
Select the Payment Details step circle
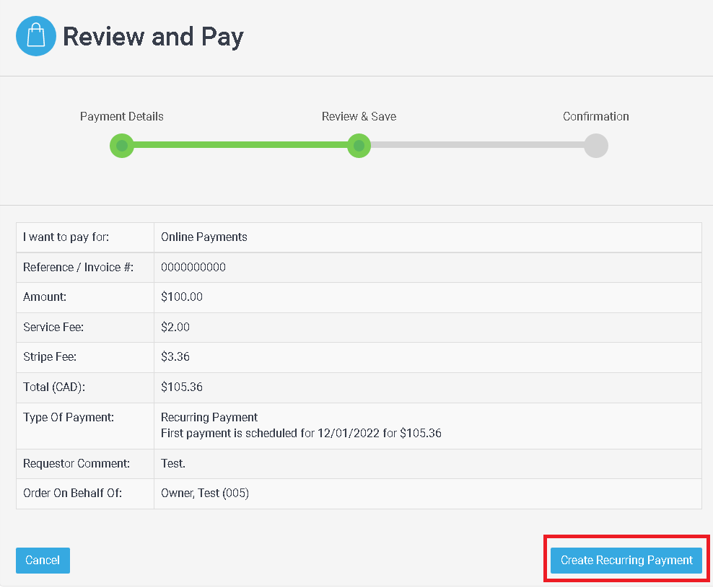[x=122, y=146]
